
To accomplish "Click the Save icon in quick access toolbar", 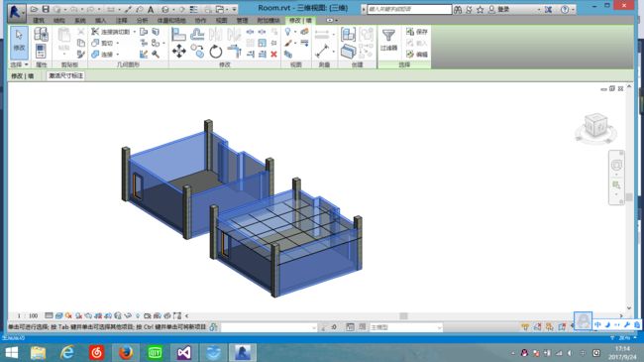I will point(46,9).
